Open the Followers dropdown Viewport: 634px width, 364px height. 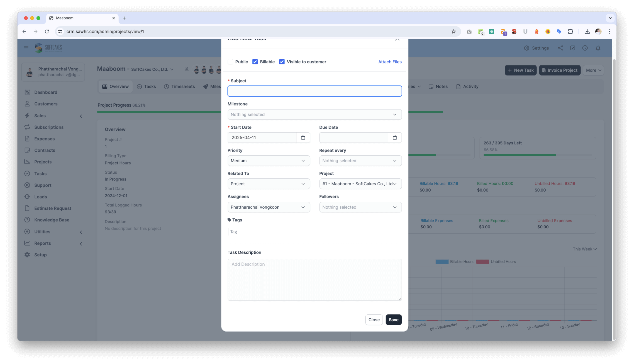coord(360,207)
